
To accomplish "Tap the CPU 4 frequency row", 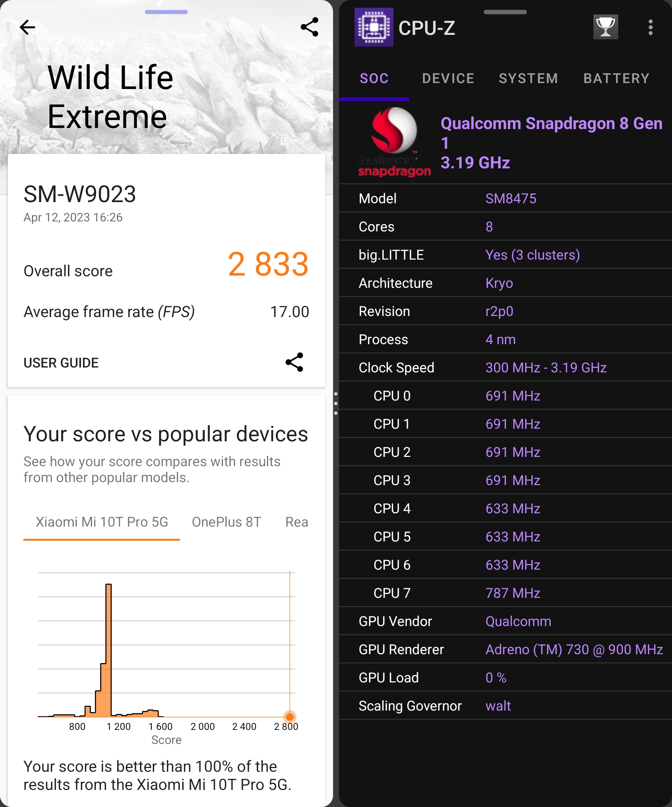I will [505, 508].
